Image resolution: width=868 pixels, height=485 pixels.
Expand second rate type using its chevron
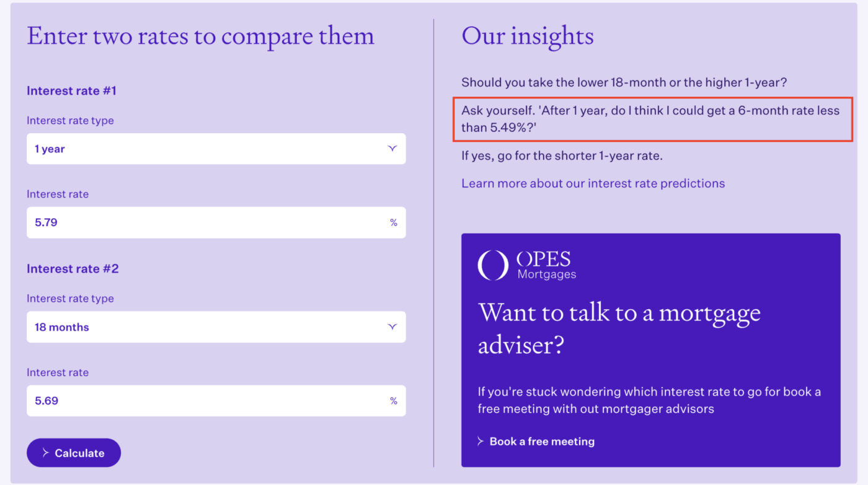392,327
